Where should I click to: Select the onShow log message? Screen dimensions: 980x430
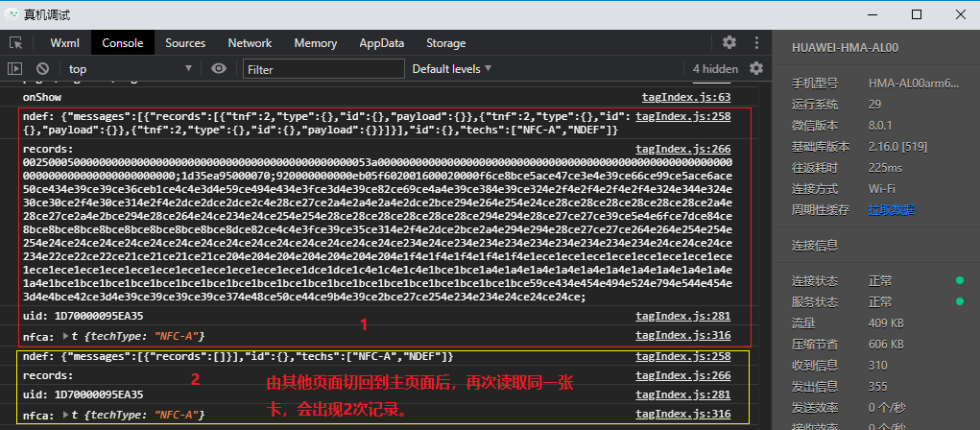tap(42, 98)
